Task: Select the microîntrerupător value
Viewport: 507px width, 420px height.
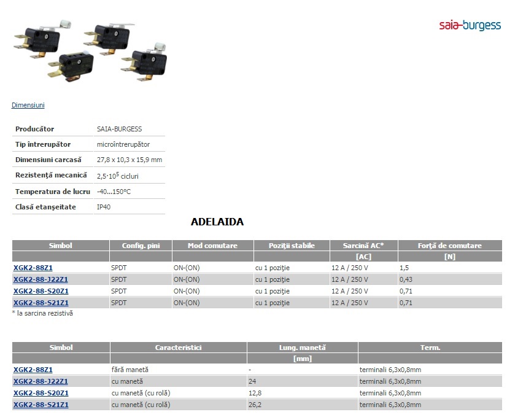Action: [x=123, y=144]
